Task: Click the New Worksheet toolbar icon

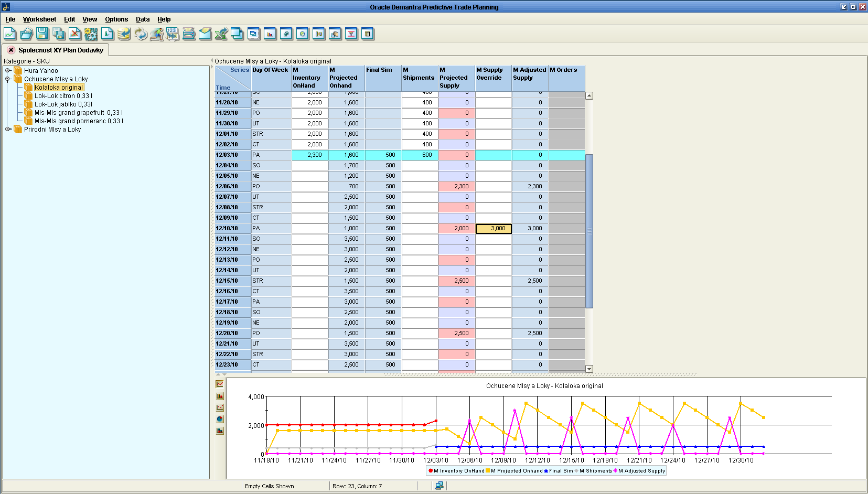Action: tap(10, 34)
